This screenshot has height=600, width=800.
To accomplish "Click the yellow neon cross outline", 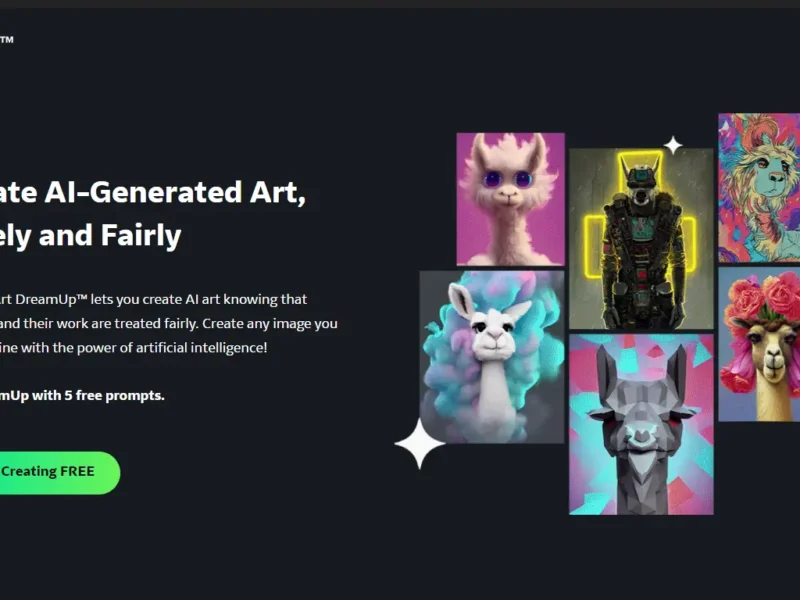I will coord(640,212).
